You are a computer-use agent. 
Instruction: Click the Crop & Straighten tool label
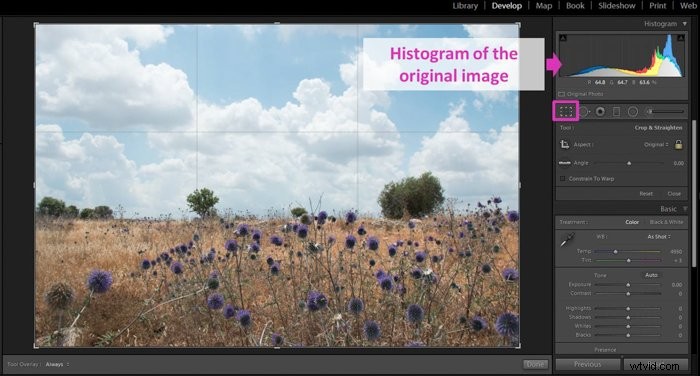click(658, 128)
